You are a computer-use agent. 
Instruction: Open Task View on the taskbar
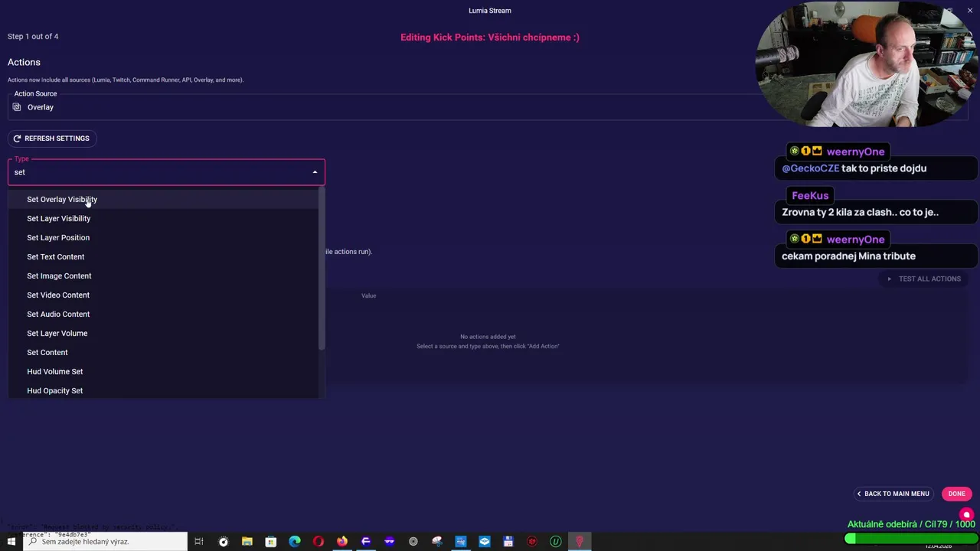(x=199, y=542)
